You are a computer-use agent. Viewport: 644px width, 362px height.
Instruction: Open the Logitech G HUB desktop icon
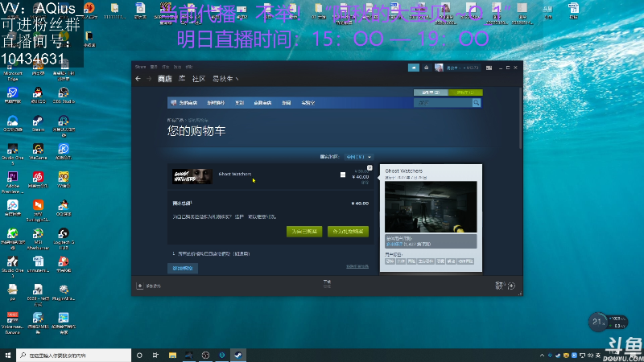64,239
